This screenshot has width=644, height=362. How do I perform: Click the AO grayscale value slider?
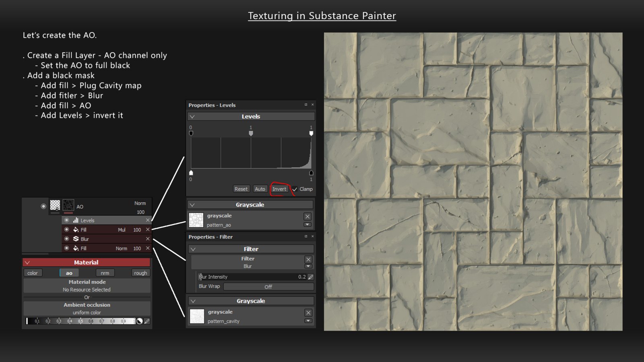point(80,321)
